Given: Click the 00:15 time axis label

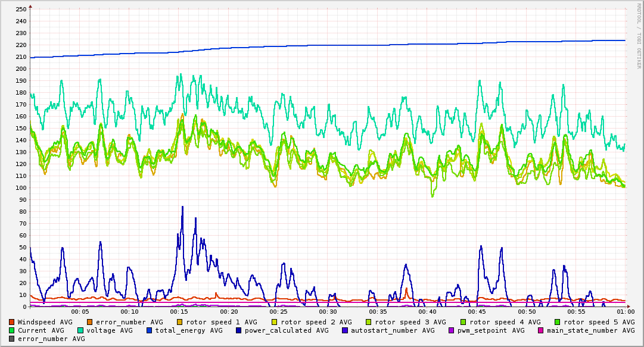Looking at the screenshot, I should point(179,311).
